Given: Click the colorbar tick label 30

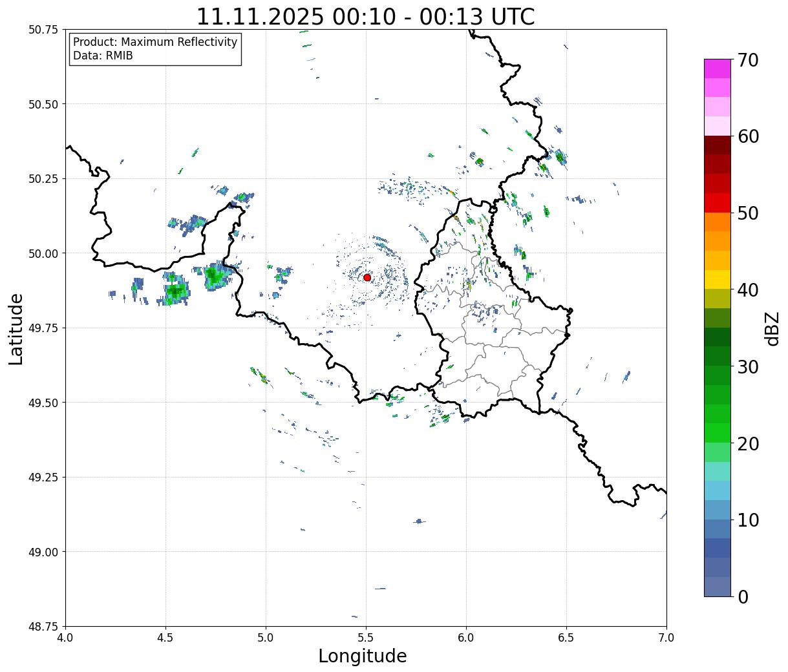Looking at the screenshot, I should tap(747, 367).
